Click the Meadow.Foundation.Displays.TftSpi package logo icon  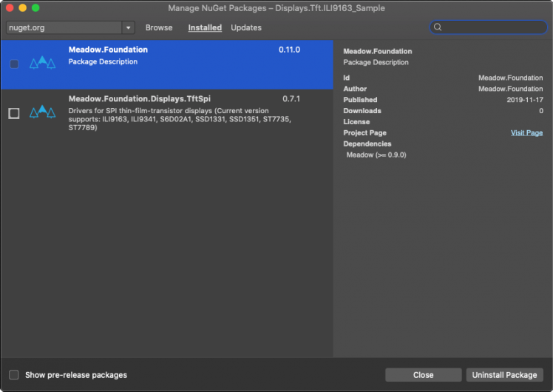point(42,112)
